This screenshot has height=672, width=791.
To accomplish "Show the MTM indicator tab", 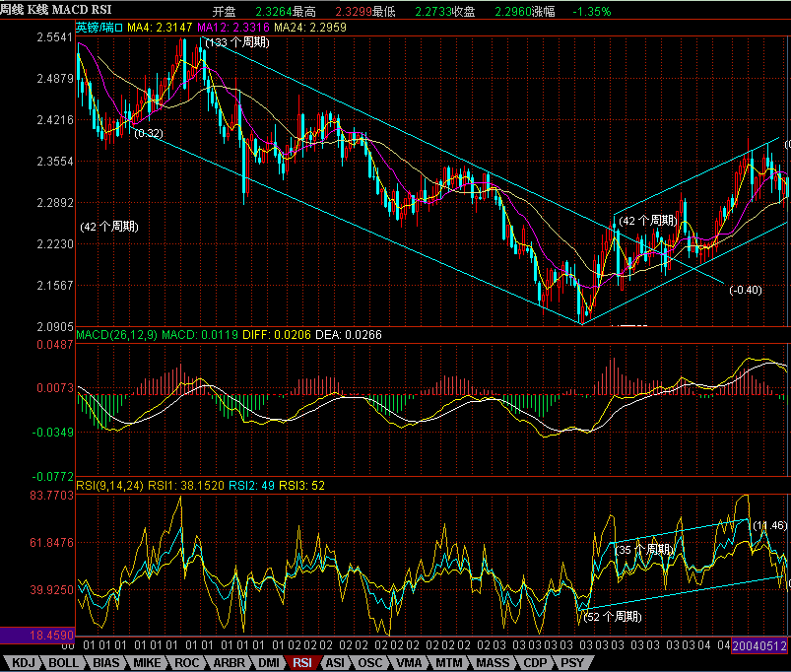I will pos(449,663).
